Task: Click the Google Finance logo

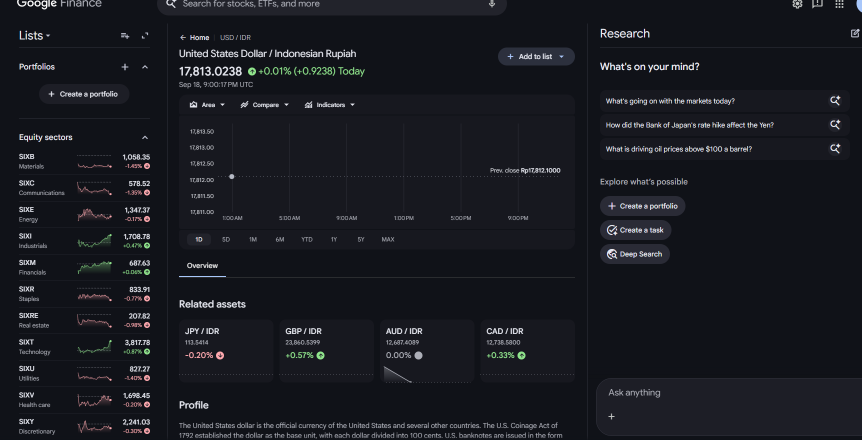Action: 59,4
